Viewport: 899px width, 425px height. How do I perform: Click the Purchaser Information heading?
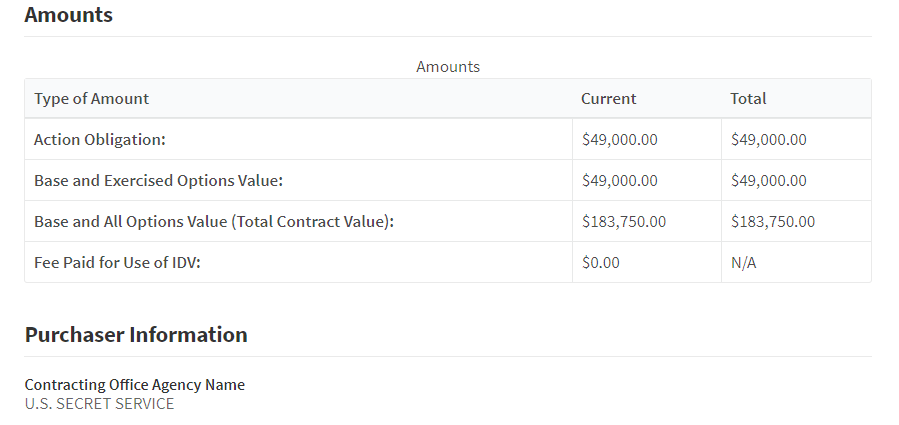(x=136, y=335)
